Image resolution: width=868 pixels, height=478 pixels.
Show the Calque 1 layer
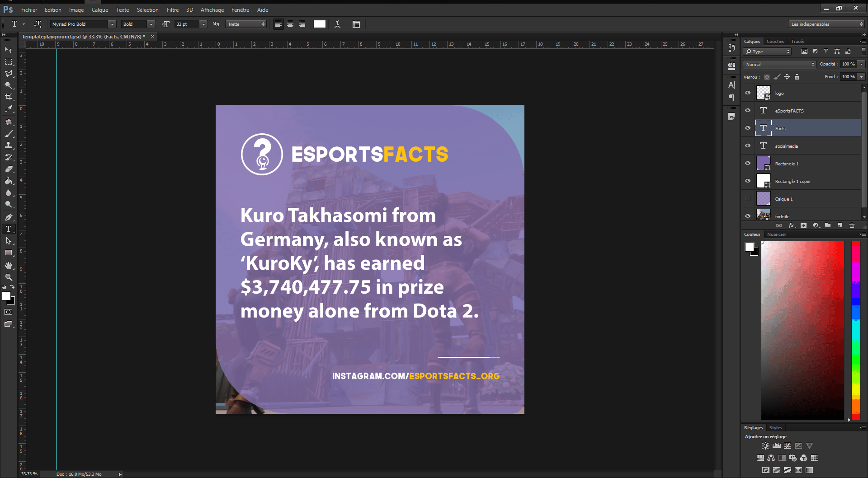(x=748, y=199)
